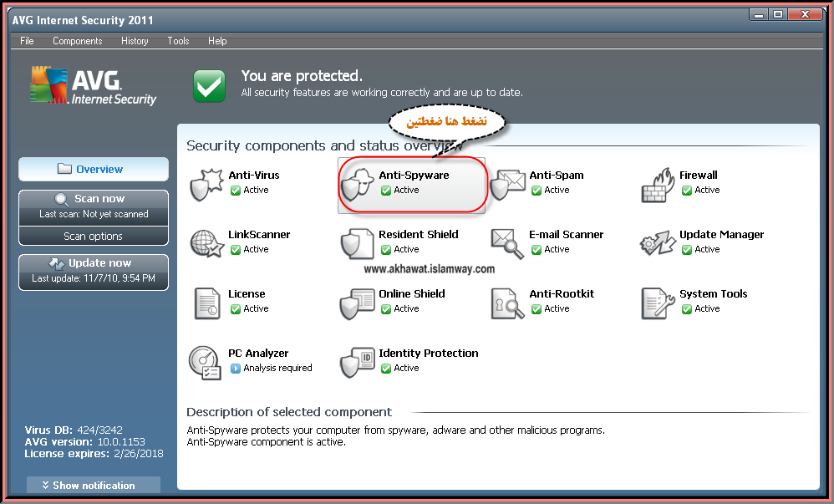The width and height of the screenshot is (834, 504).
Task: Click the Update now button
Action: [x=94, y=272]
